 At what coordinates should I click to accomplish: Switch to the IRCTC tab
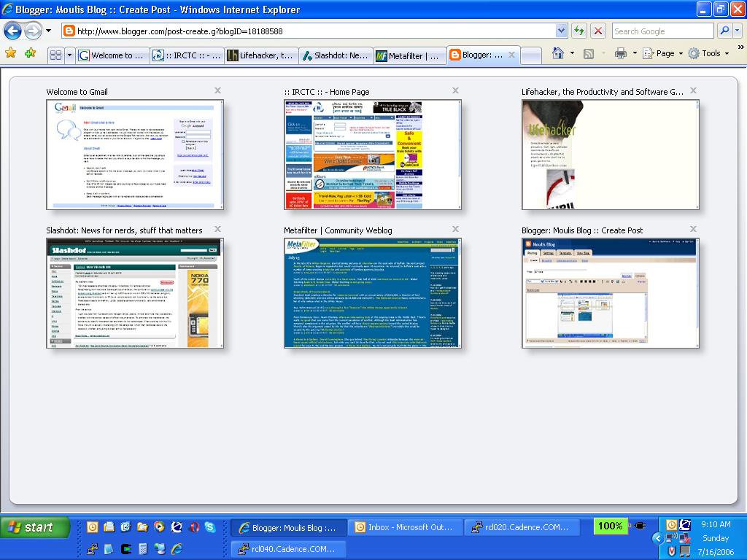pyautogui.click(x=187, y=55)
